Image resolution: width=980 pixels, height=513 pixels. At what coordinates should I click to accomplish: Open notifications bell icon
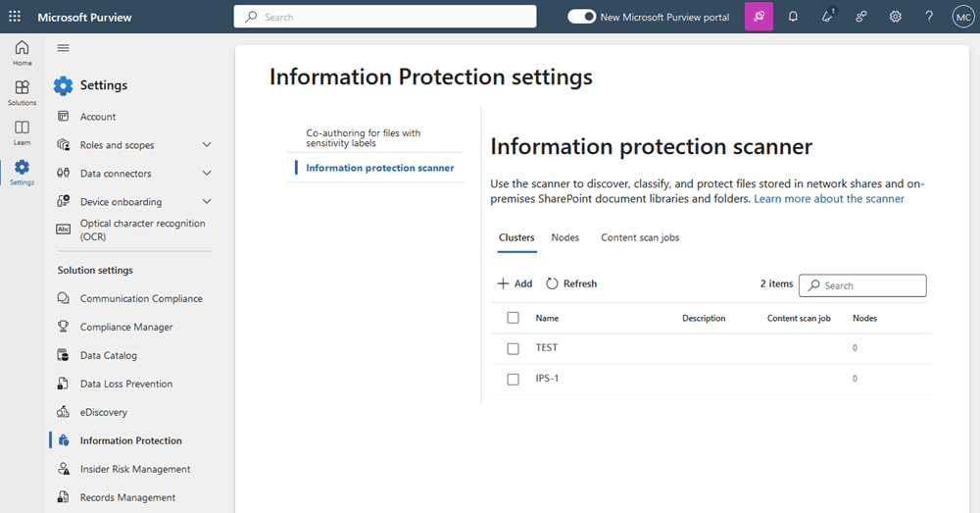point(793,17)
